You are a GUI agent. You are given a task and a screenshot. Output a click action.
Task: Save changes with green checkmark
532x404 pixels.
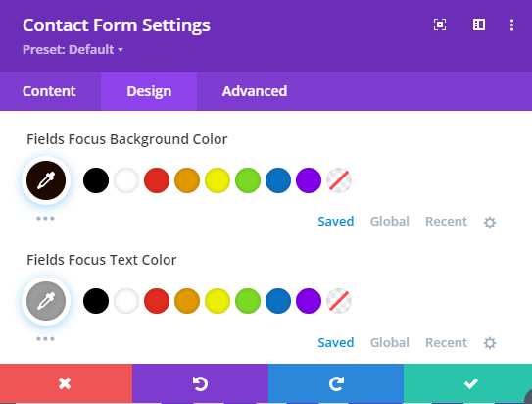[468, 383]
